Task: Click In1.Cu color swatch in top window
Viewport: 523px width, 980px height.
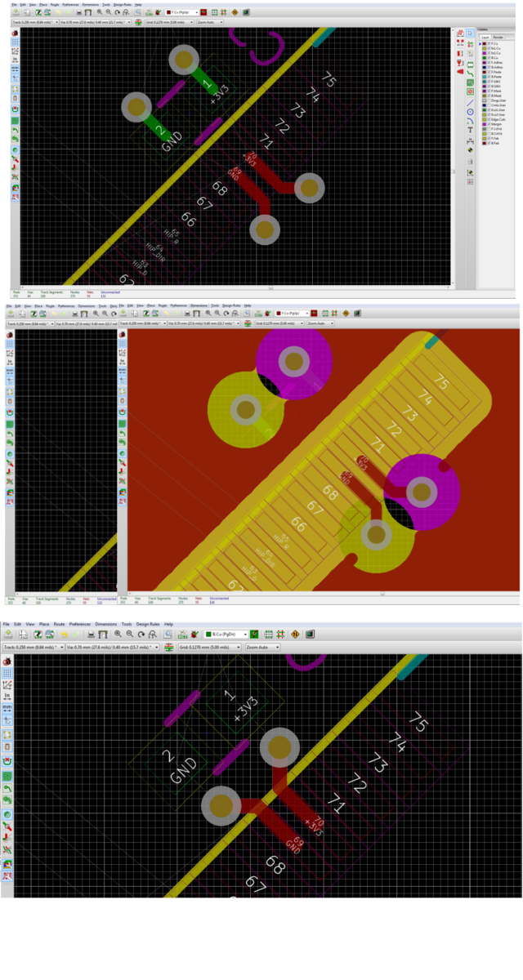Action: pos(485,48)
